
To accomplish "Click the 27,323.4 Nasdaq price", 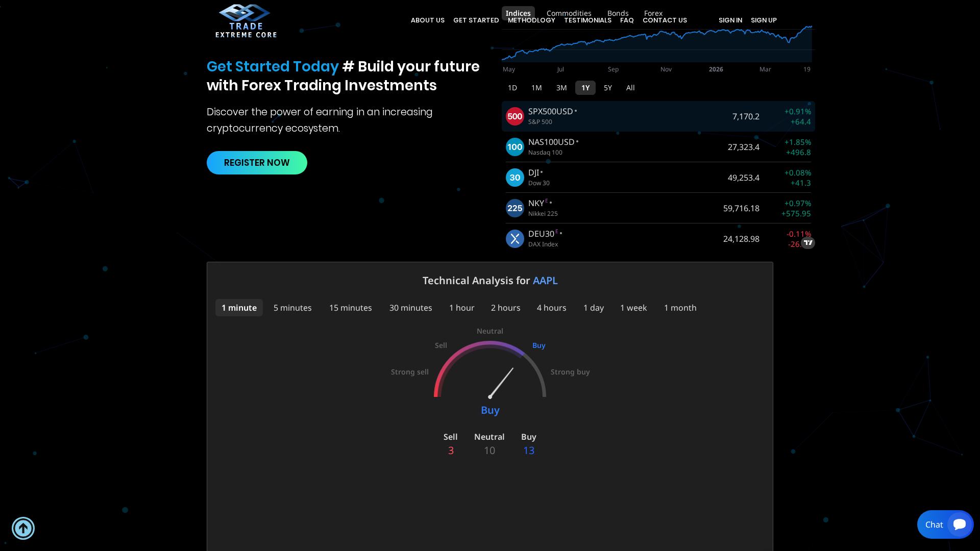I will tap(744, 147).
